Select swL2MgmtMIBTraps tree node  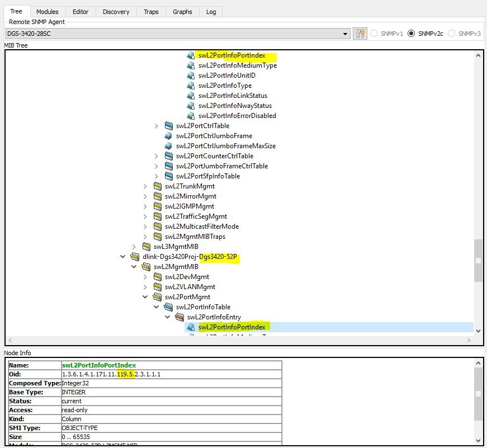coord(195,237)
